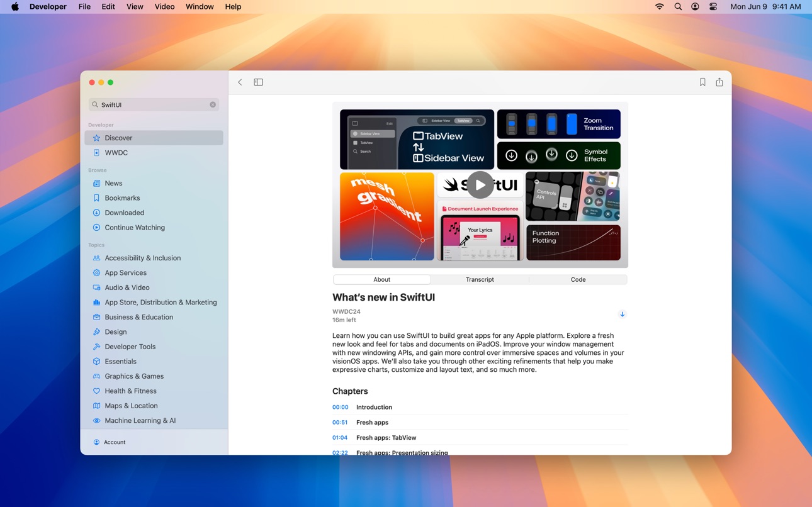Open the File menu
Viewport: 812px width, 507px height.
84,6
